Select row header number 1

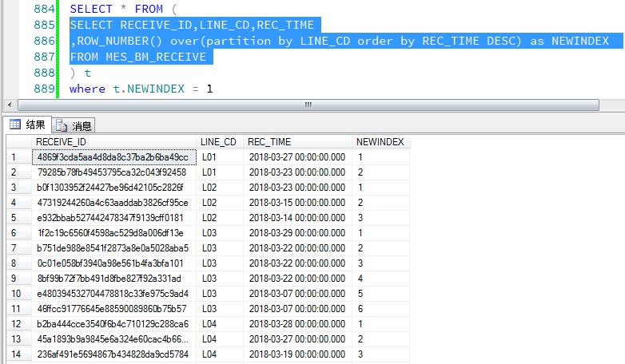click(x=19, y=157)
